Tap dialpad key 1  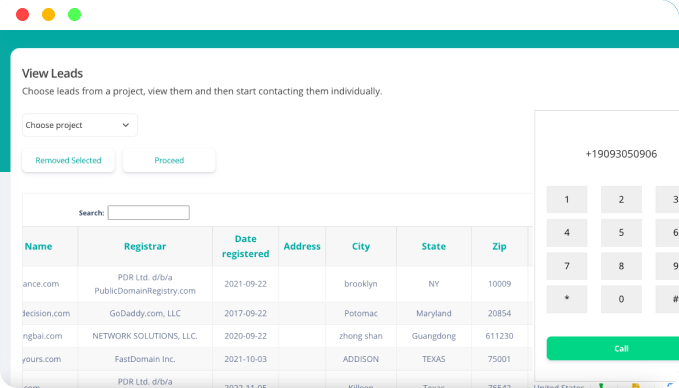tap(567, 200)
